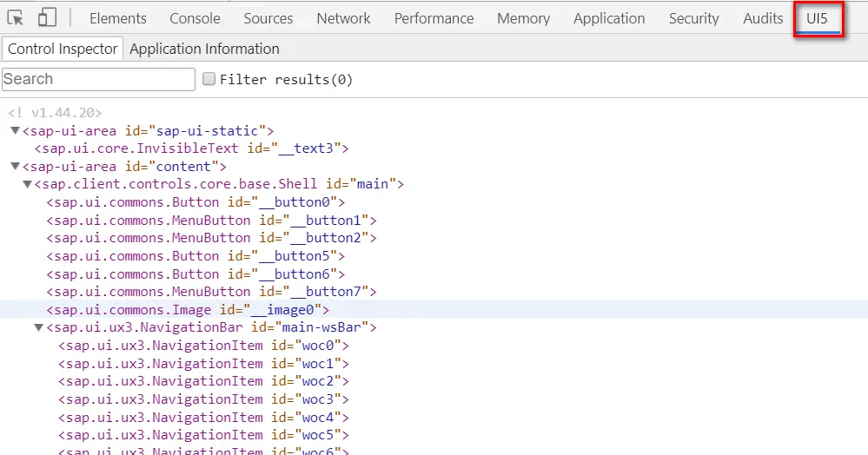The height and width of the screenshot is (455, 868).
Task: Select the Control Inspector sub-tab
Action: point(63,49)
